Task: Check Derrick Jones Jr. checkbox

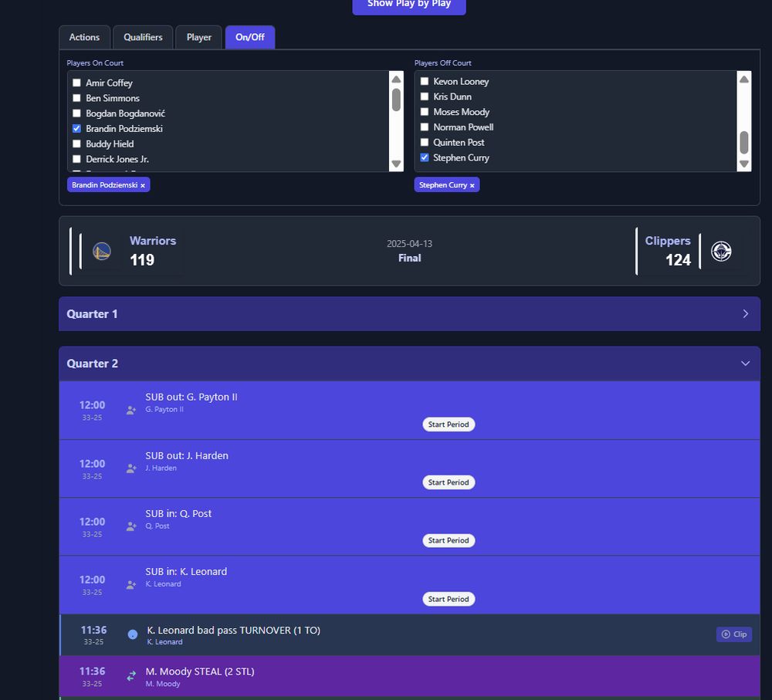Action: click(x=76, y=159)
